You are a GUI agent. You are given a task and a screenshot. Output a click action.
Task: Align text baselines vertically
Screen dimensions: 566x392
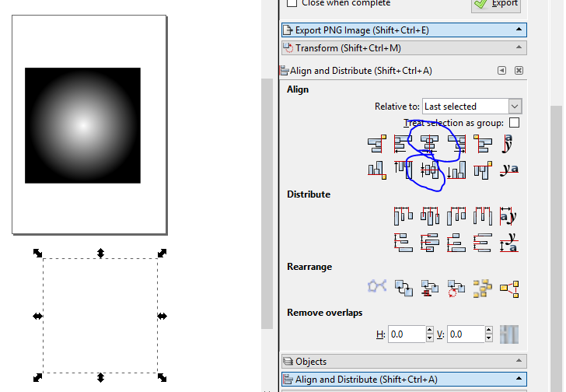[508, 170]
